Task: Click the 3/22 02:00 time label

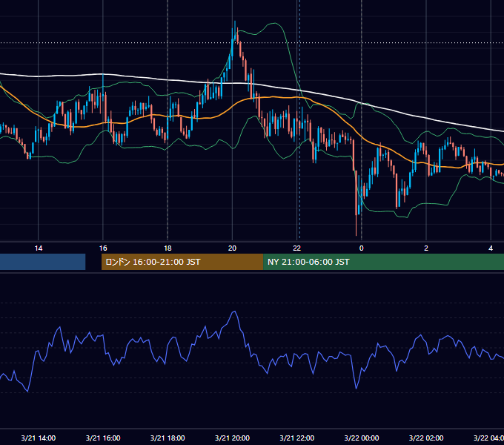Action: [x=426, y=438]
